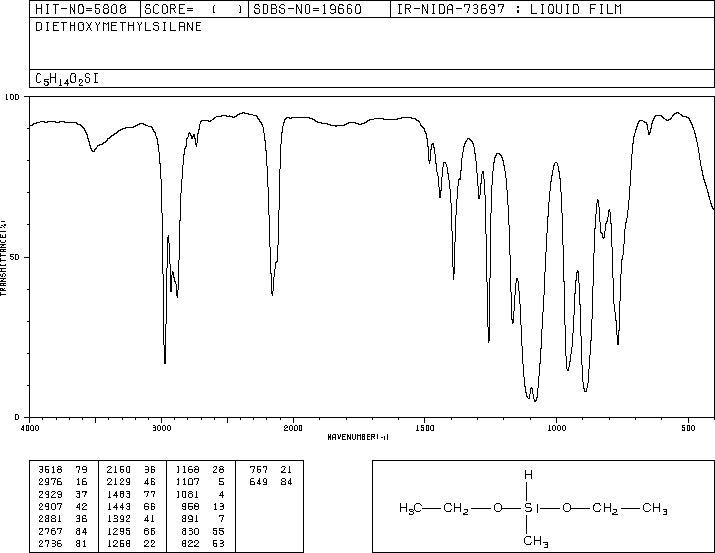Select peak table wavenumber 1168
This screenshot has width=715, height=553.
click(x=187, y=469)
